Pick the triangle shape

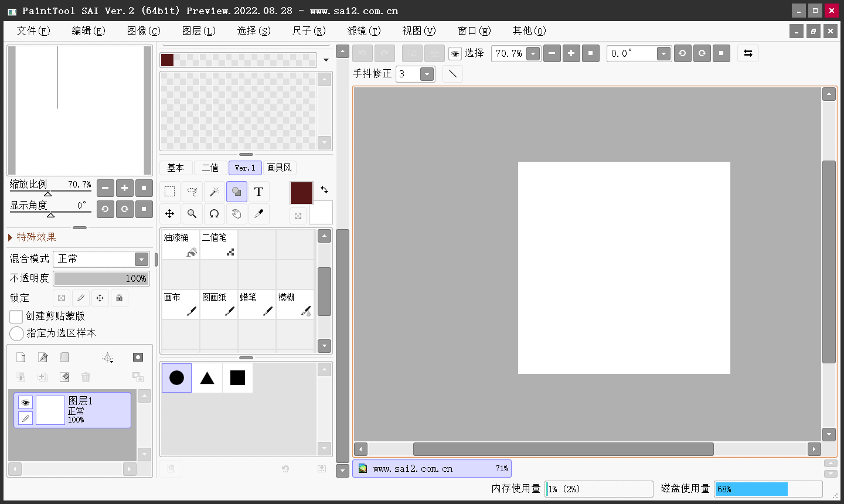click(207, 378)
